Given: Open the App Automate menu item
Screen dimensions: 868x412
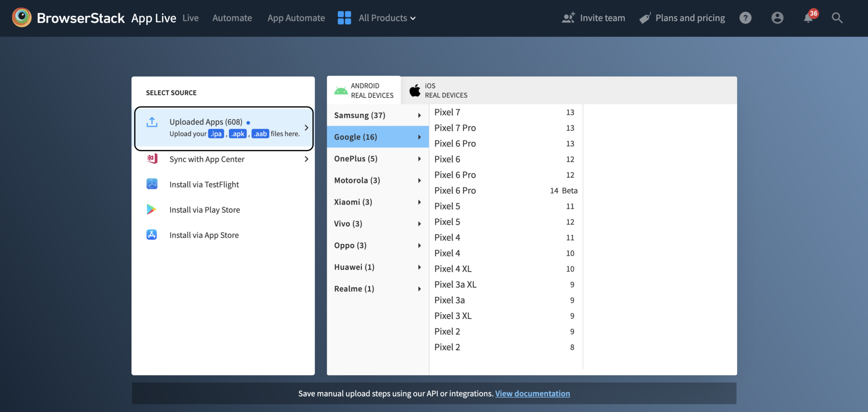Looking at the screenshot, I should [x=296, y=18].
